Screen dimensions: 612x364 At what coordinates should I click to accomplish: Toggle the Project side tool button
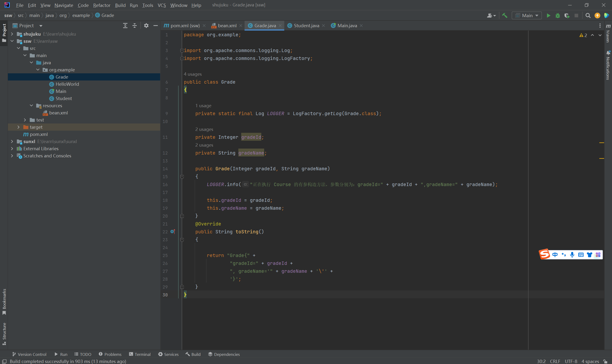pos(4,33)
